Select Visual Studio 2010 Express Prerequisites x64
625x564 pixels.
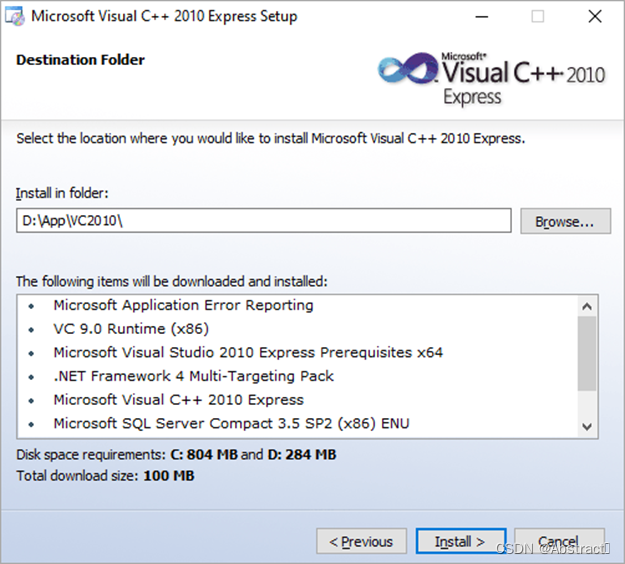(x=248, y=352)
